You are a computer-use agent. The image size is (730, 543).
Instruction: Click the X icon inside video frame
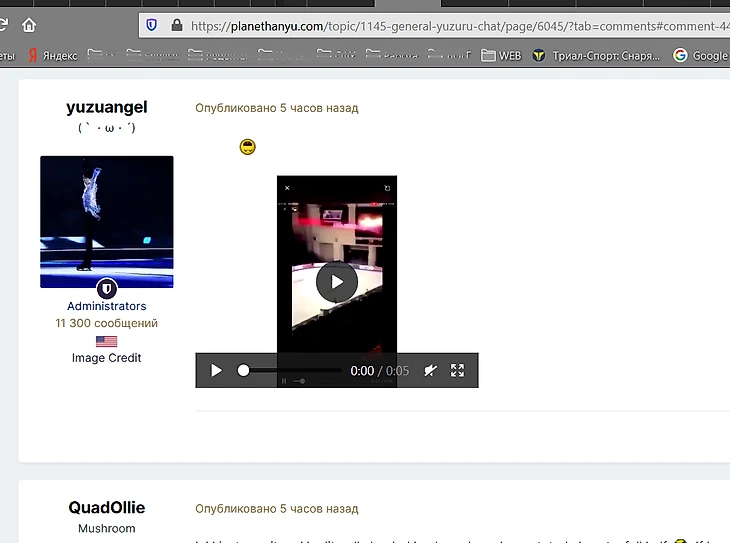coord(287,188)
